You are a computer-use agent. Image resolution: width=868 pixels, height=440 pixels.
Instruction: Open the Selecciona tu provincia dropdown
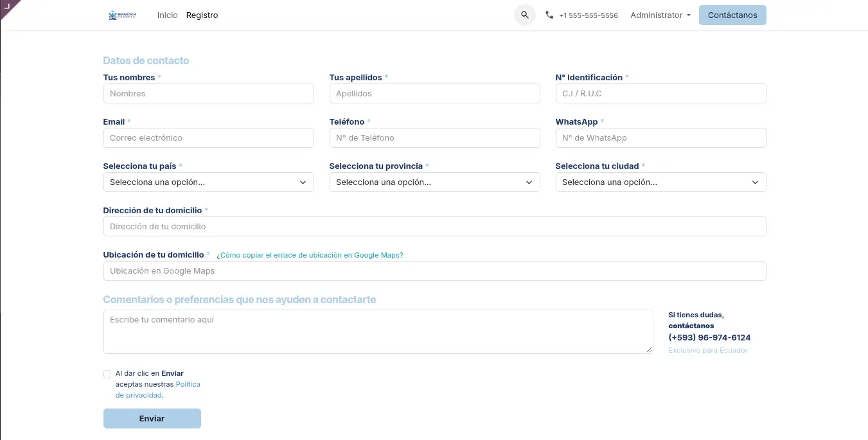435,182
